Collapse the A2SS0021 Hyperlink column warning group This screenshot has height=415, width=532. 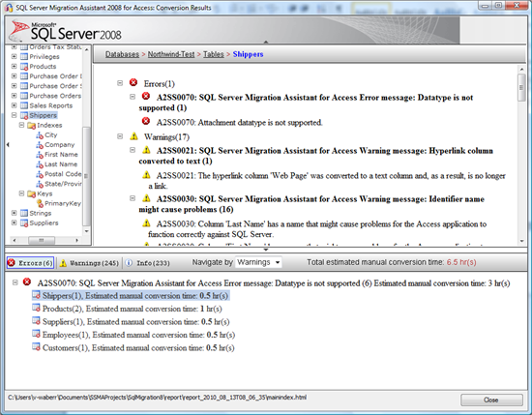tap(133, 150)
